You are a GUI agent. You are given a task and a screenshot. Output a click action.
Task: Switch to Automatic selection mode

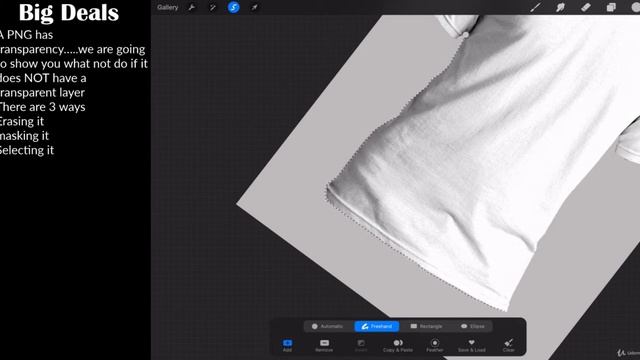327,326
